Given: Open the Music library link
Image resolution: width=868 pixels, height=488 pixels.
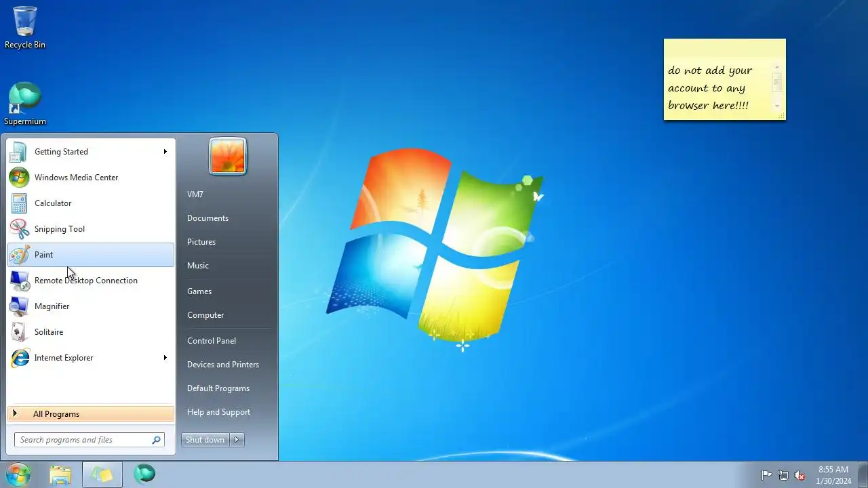Looking at the screenshot, I should (x=198, y=266).
